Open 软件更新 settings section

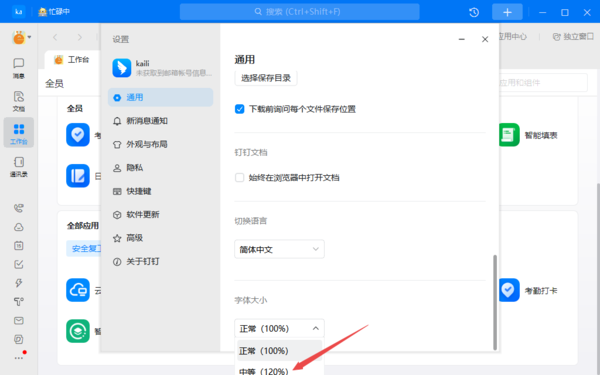(x=160, y=214)
